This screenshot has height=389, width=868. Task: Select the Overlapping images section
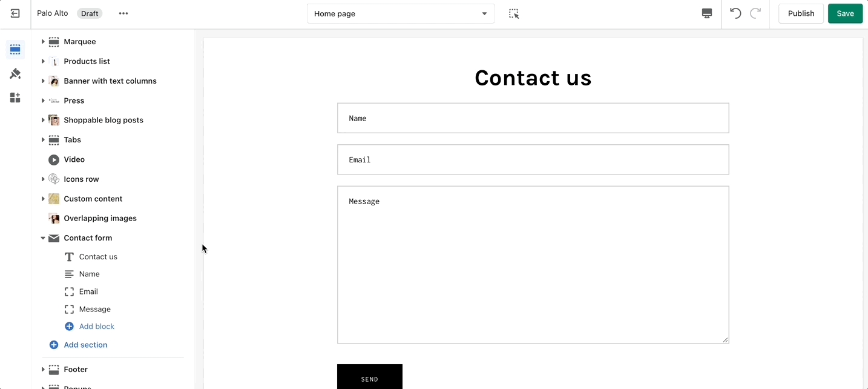click(x=100, y=218)
